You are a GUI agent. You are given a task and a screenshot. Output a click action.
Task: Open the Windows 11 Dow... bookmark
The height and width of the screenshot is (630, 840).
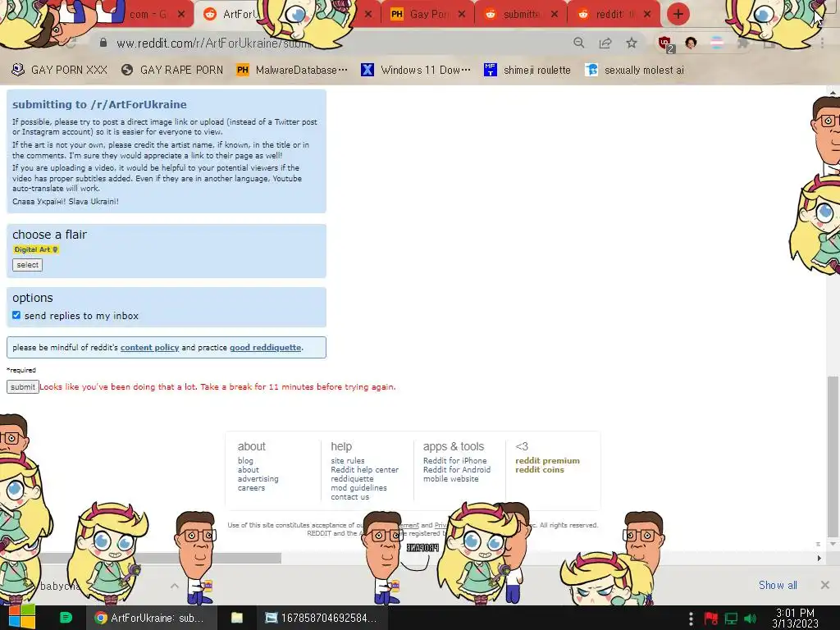tap(416, 71)
